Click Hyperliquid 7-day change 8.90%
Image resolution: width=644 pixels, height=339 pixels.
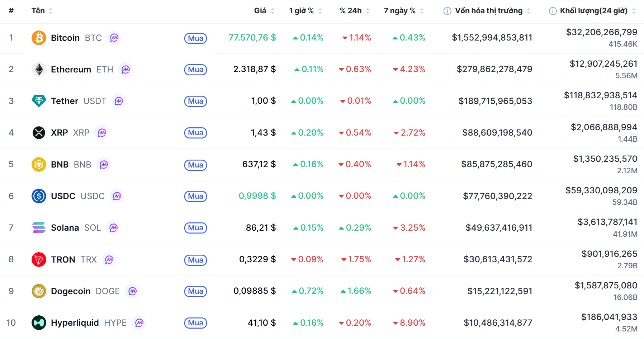[409, 322]
